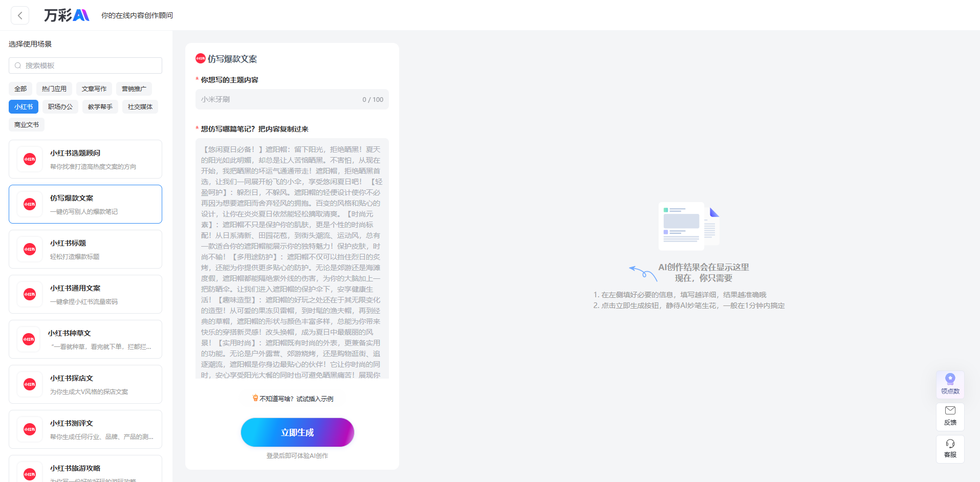
Task: Click 不知道写啥？试试插入示例 link
Action: (296, 399)
